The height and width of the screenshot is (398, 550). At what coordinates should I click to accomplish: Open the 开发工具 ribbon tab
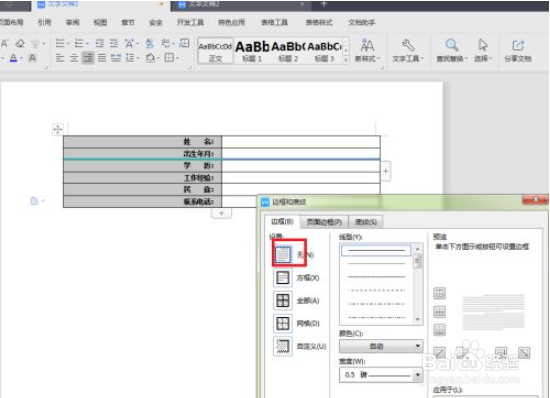190,22
